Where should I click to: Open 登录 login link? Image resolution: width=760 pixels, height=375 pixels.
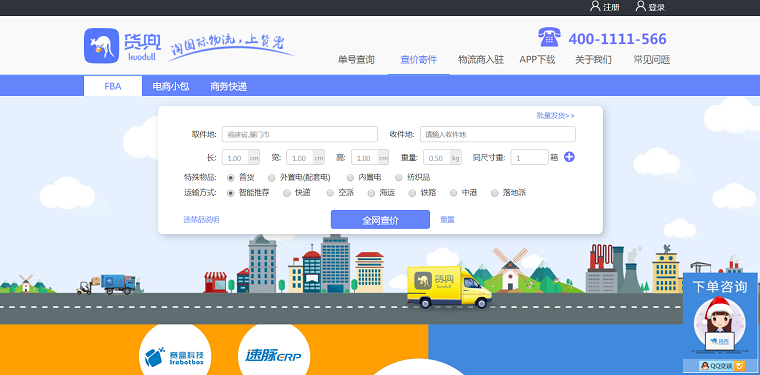657,7
